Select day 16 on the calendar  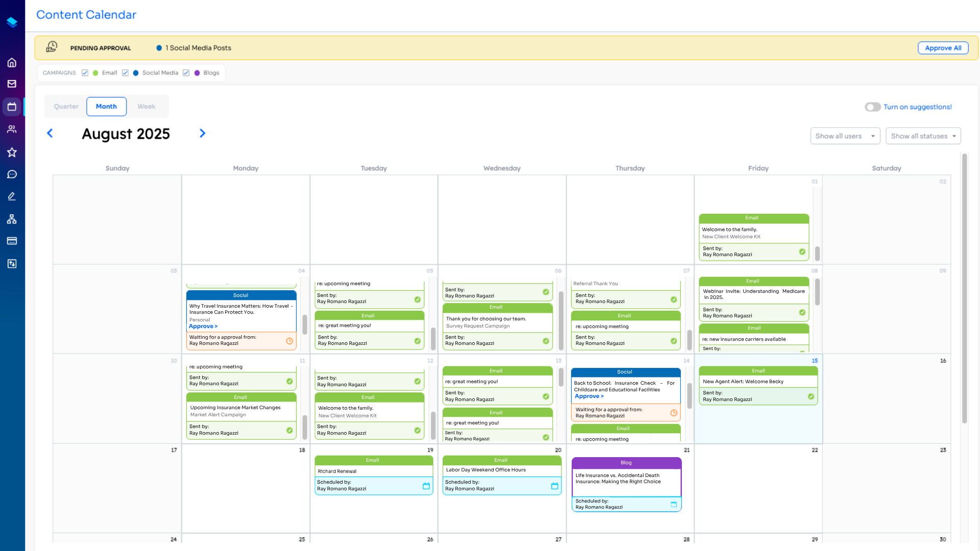click(887, 399)
